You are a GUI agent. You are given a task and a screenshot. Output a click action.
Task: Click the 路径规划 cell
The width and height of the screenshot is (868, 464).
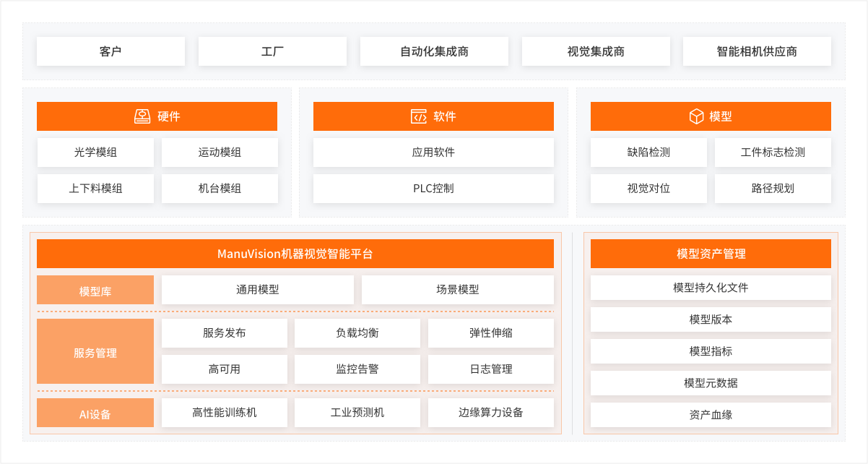point(773,189)
